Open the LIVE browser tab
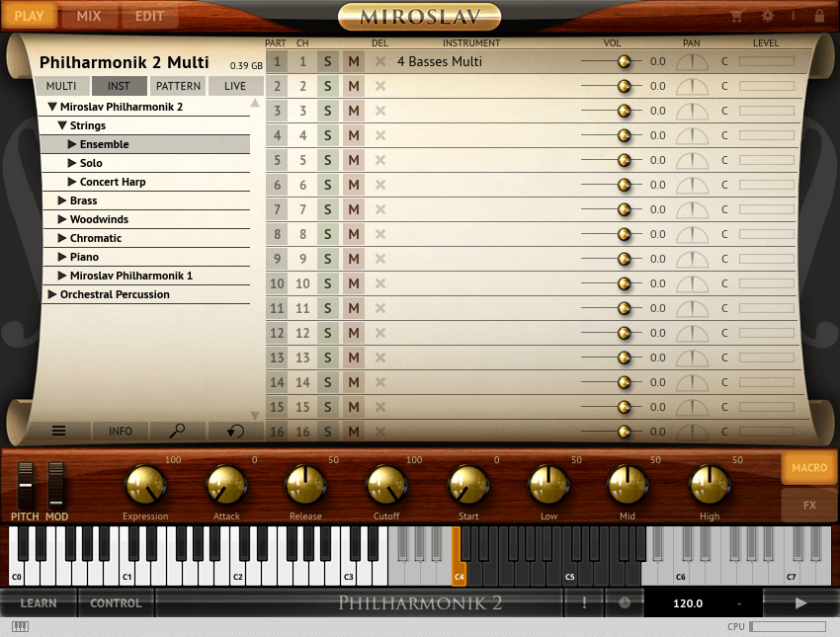Image resolution: width=840 pixels, height=637 pixels. [235, 86]
